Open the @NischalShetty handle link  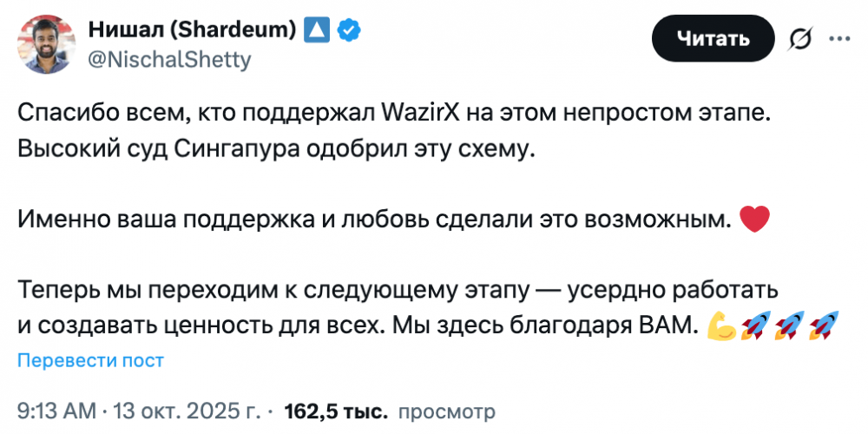click(168, 59)
